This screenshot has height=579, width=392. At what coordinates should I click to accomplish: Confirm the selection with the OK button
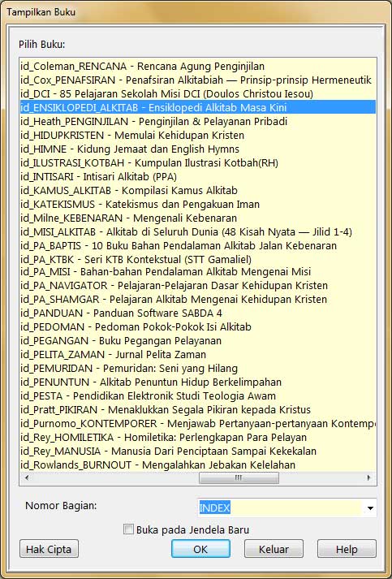[200, 549]
